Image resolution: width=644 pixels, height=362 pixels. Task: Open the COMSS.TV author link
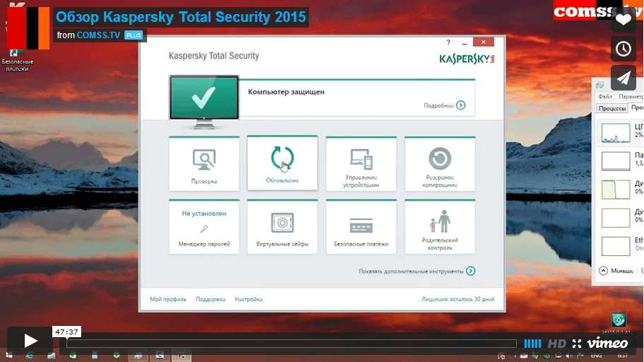pos(98,35)
